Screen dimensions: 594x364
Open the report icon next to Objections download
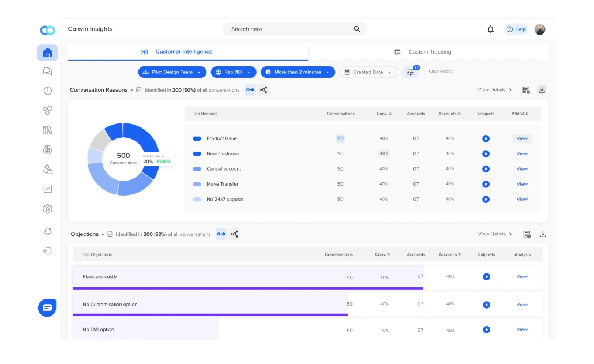[525, 234]
